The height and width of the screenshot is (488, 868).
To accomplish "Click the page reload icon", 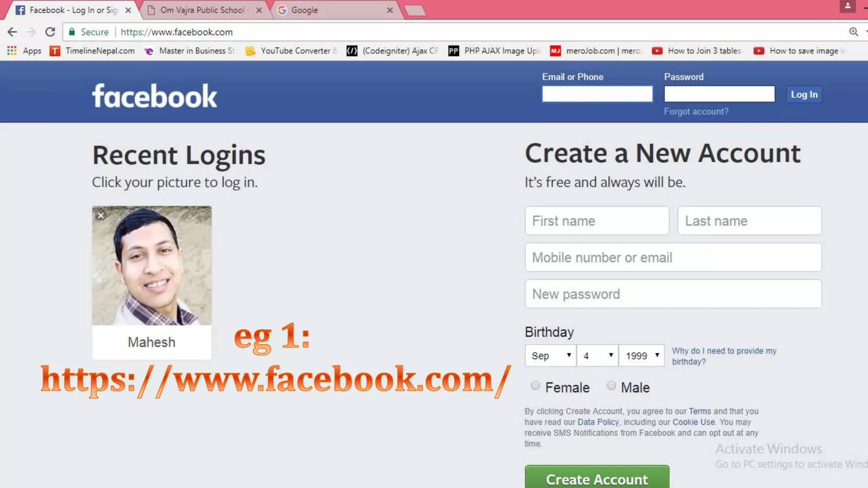I will (x=50, y=32).
